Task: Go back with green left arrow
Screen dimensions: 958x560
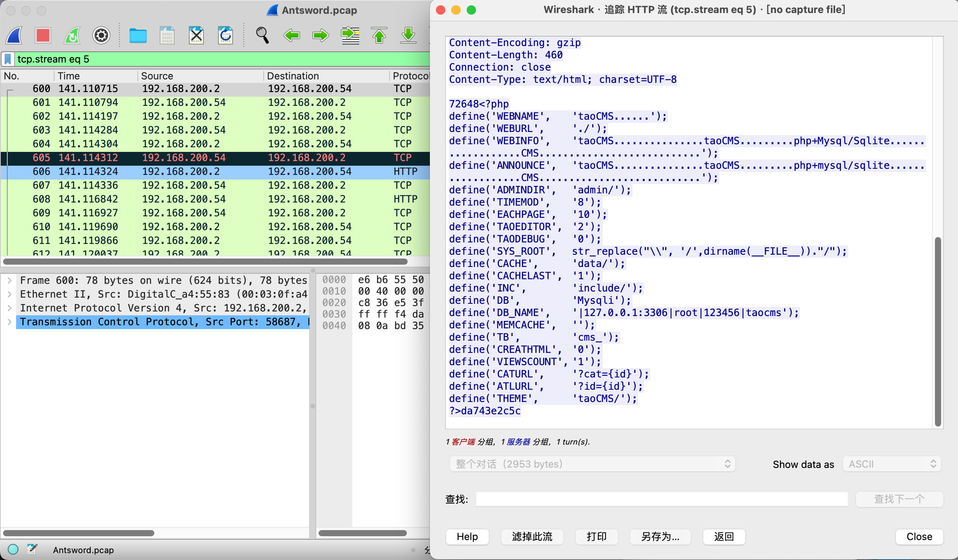Action: [x=292, y=36]
